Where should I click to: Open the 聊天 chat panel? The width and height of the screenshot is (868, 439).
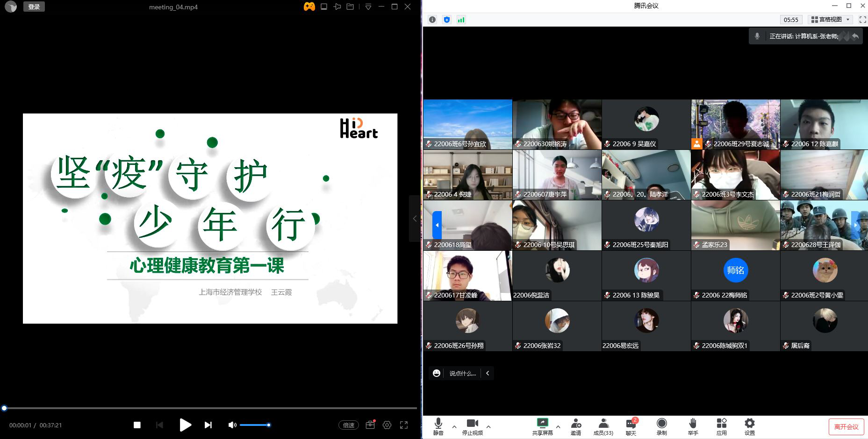tap(631, 426)
